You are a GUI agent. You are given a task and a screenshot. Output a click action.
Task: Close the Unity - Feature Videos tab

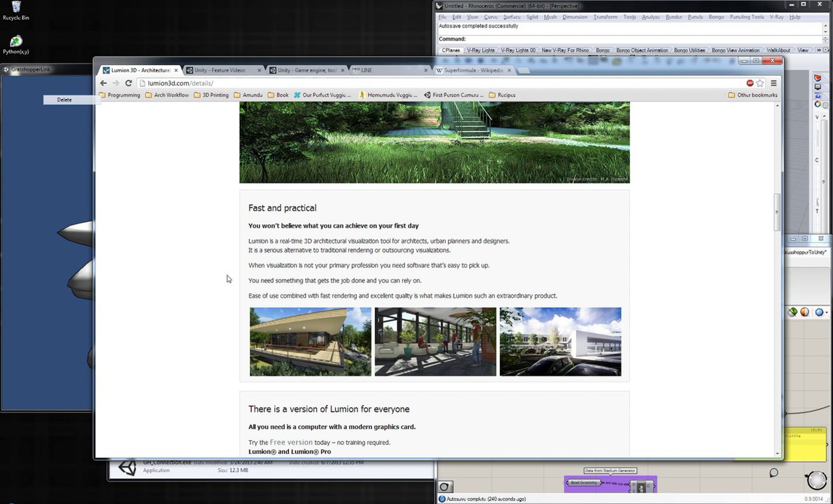259,70
